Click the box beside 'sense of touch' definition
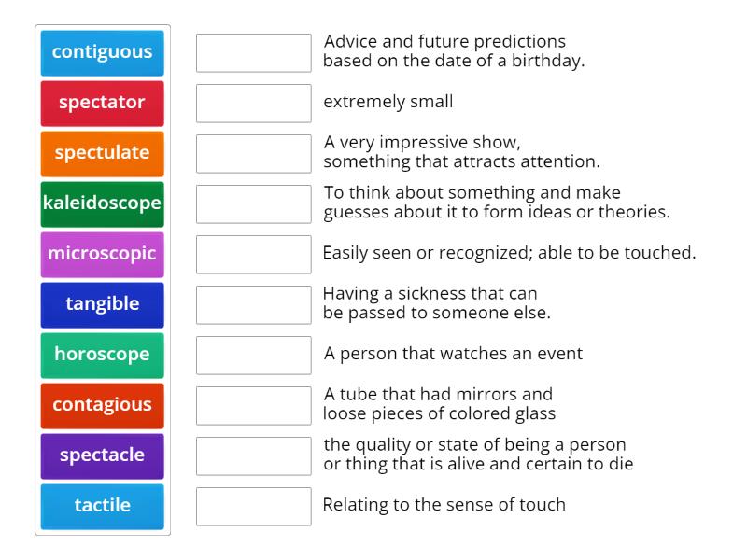The image size is (747, 560). [254, 507]
